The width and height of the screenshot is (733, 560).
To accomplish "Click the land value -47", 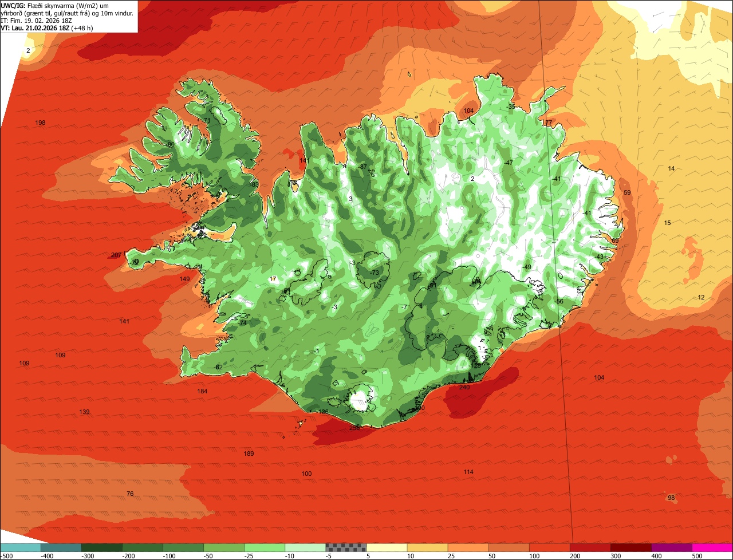I will pos(508,163).
